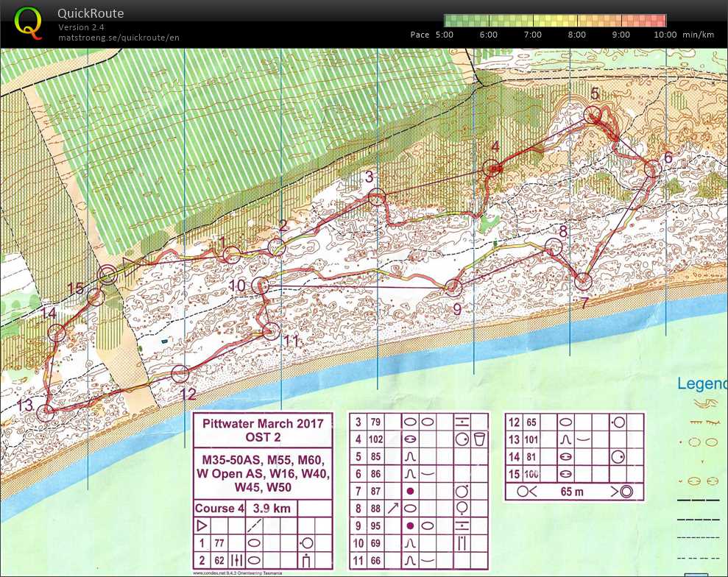Click control circle 6 on the map

pyautogui.click(x=651, y=169)
